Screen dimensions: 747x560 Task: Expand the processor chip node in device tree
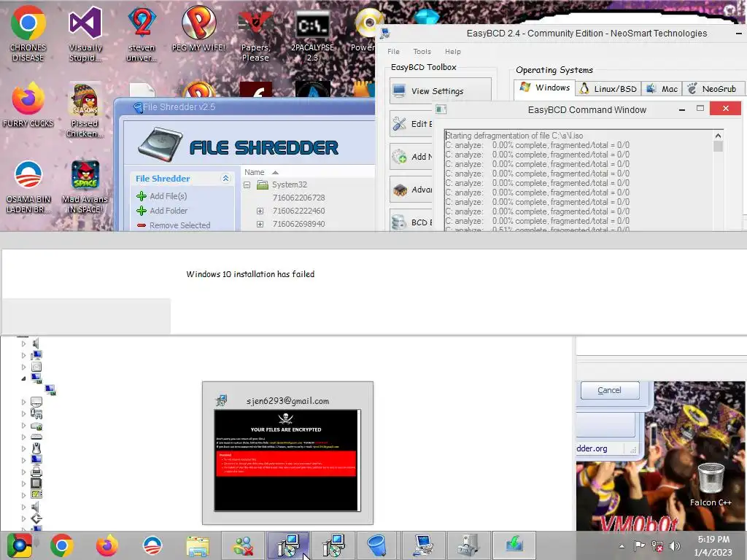[x=23, y=483]
